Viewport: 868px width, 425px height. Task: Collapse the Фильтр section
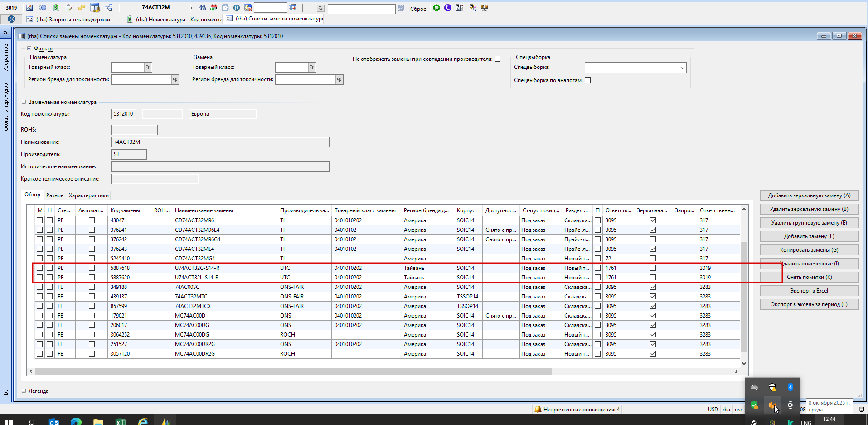click(x=29, y=49)
